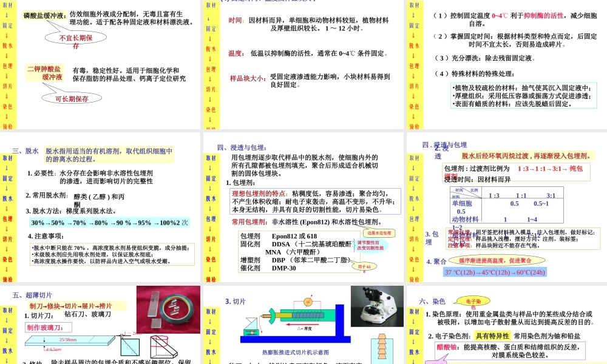607x364 pixels.
Task: Click the line （2）掌握固定时间
Action: 515,40
